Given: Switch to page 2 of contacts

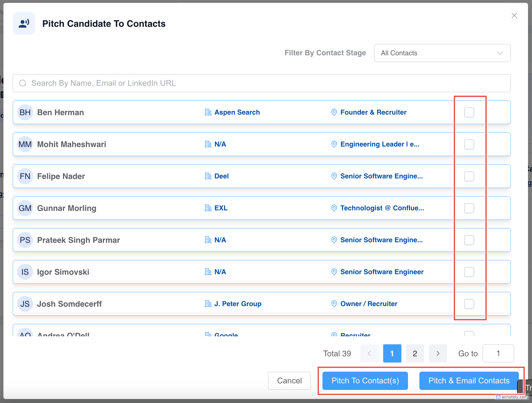Looking at the screenshot, I should pos(415,353).
